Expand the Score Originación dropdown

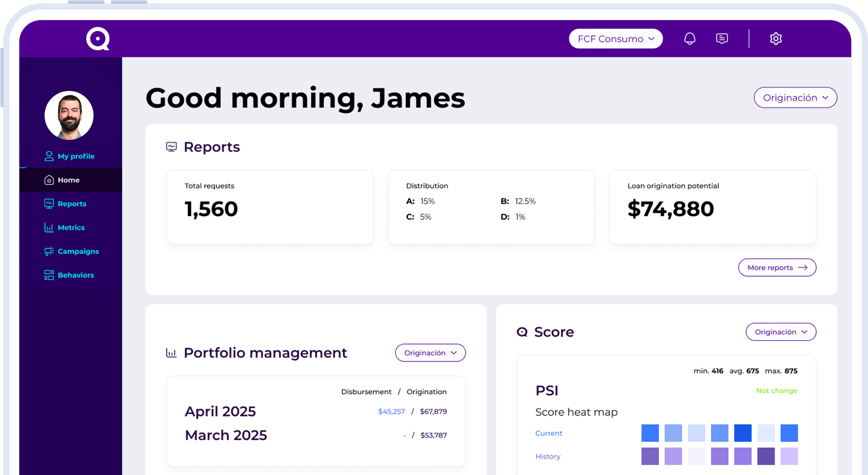pyautogui.click(x=781, y=332)
